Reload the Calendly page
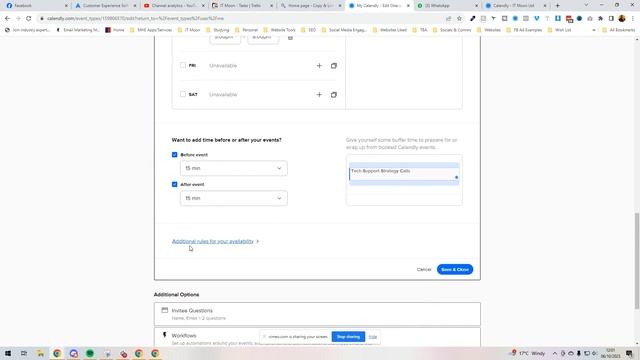 pyautogui.click(x=29, y=18)
